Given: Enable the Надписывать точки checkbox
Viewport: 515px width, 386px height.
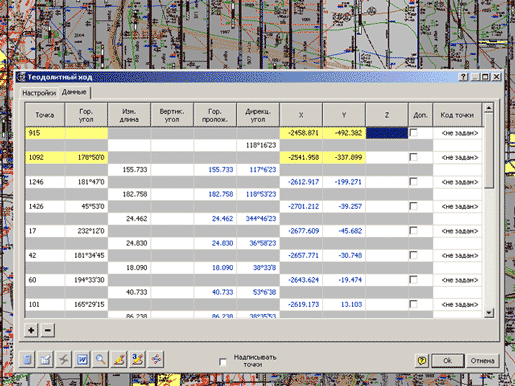Looking at the screenshot, I should point(223,361).
